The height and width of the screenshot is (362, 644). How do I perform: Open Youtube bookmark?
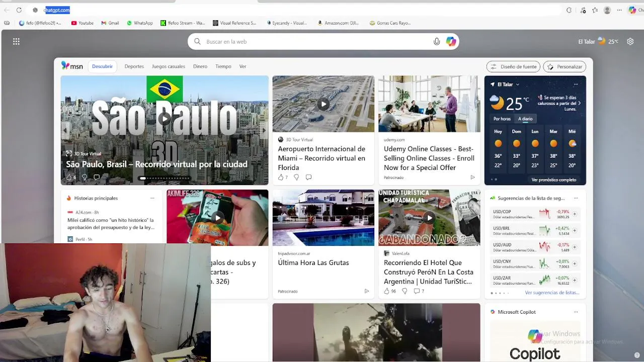point(82,23)
